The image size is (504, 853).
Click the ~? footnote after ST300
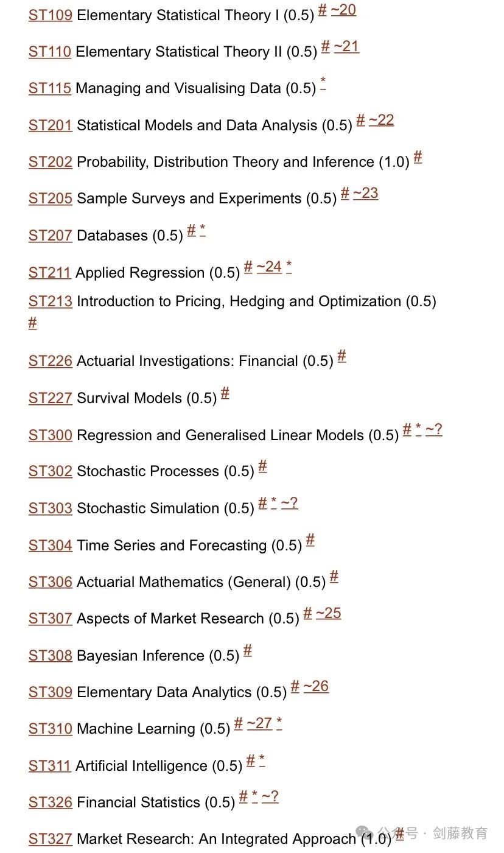point(434,430)
